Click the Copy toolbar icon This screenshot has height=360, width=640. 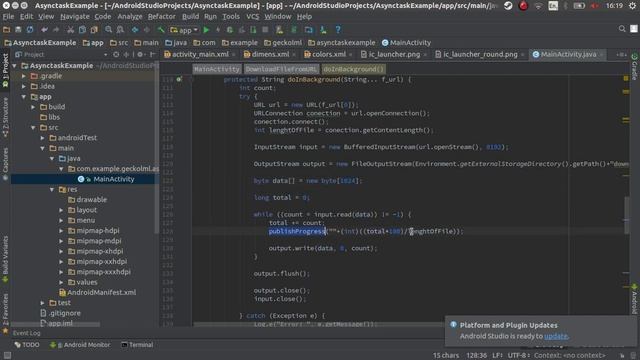pyautogui.click(x=82, y=30)
